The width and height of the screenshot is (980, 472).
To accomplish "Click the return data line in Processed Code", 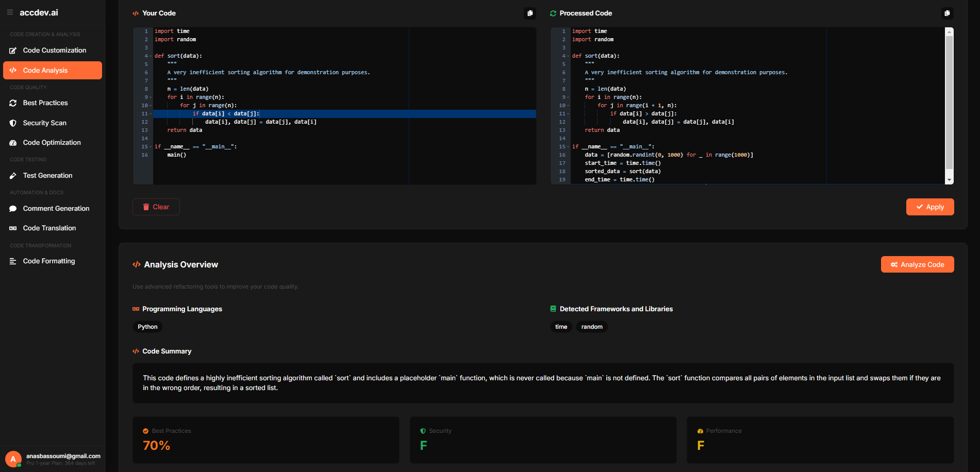I will [602, 130].
